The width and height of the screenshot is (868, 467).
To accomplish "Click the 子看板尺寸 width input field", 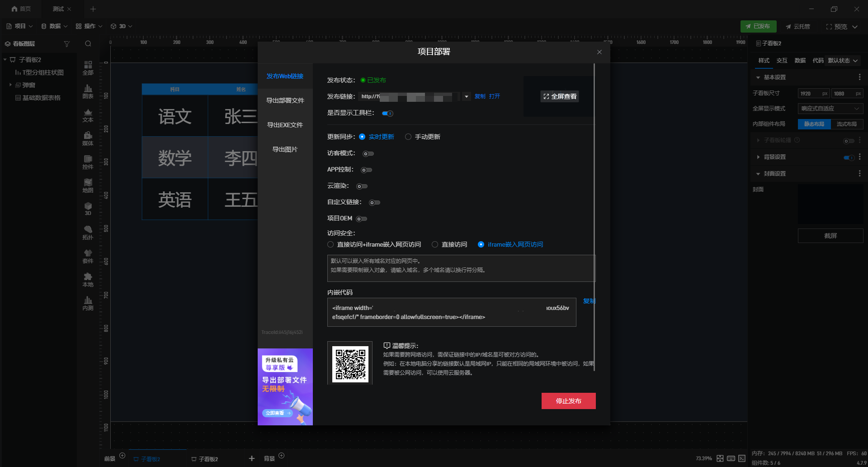I will pyautogui.click(x=813, y=94).
